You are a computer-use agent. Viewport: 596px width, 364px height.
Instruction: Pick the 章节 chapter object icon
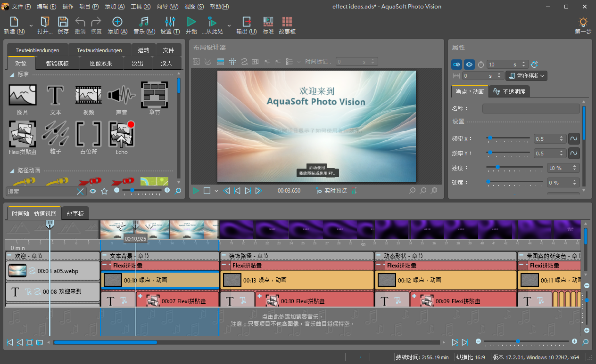point(154,98)
